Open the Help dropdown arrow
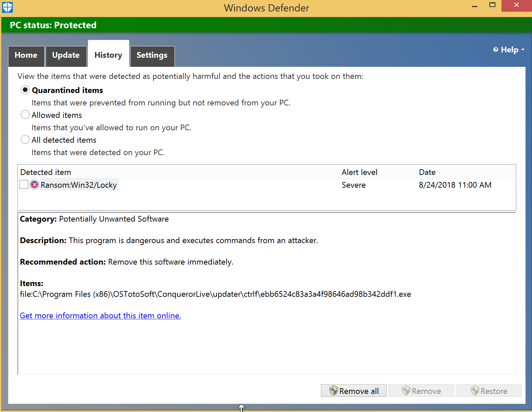Image resolution: width=532 pixels, height=412 pixels. tap(523, 50)
